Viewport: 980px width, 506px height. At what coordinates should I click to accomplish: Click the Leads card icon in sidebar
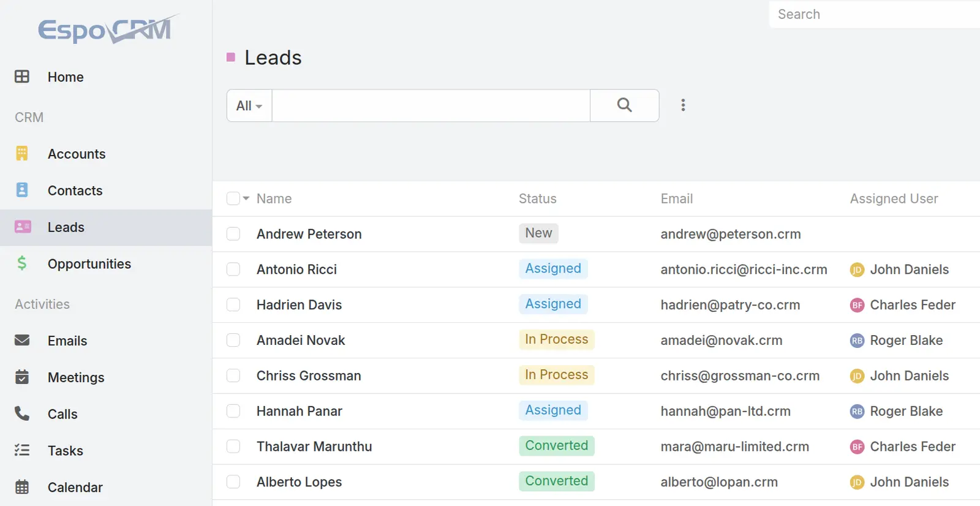[x=23, y=227]
